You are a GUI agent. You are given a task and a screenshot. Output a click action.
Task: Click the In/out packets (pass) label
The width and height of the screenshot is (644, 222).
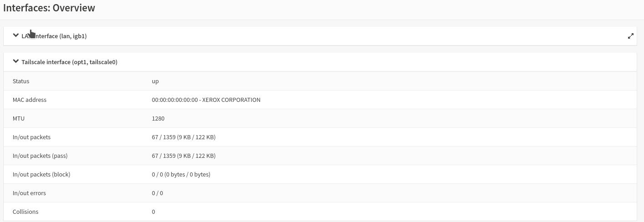[40, 156]
